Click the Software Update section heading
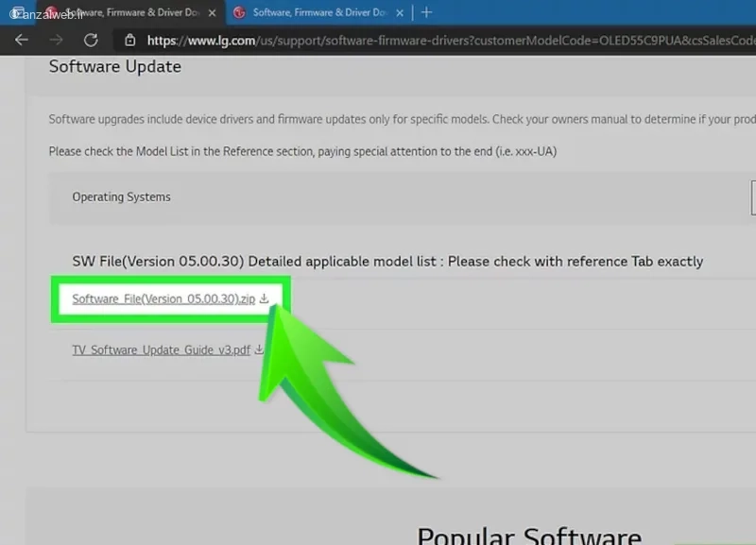This screenshot has width=756, height=545. (x=114, y=67)
